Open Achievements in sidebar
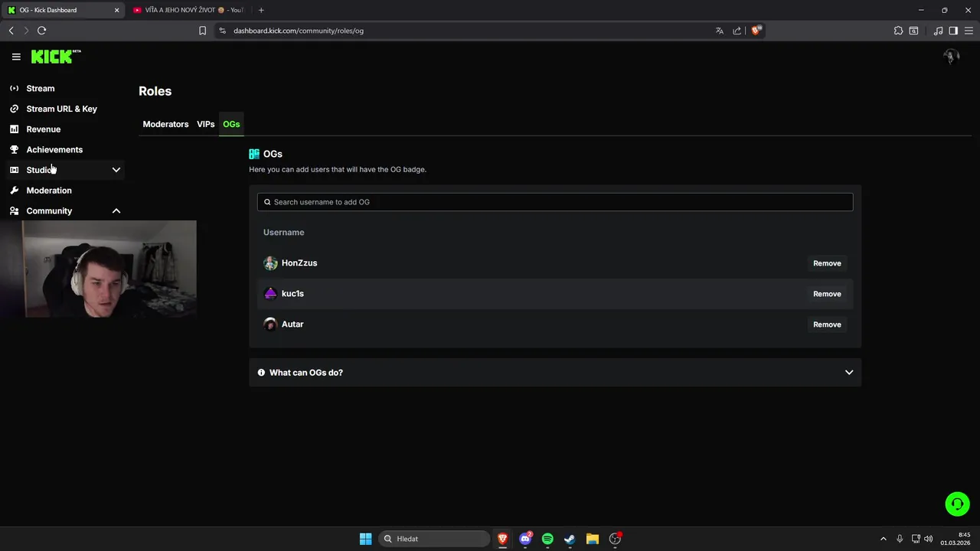This screenshot has height=551, width=980. pos(54,149)
